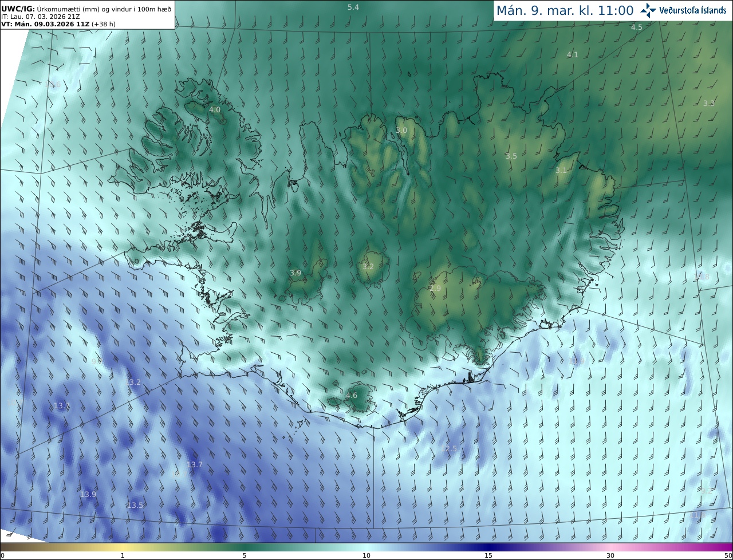Click the 3.9 value on the map
The width and height of the screenshot is (733, 560).
pyautogui.click(x=295, y=273)
